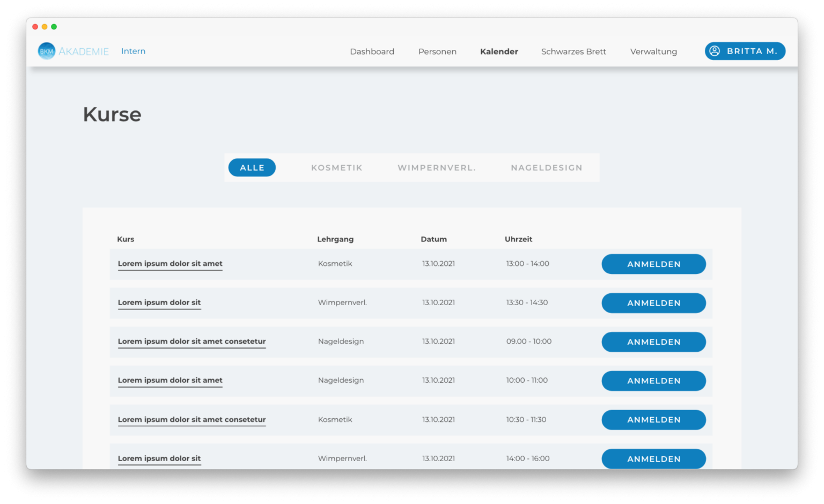Click the red close window dot
The image size is (824, 504).
pyautogui.click(x=35, y=27)
